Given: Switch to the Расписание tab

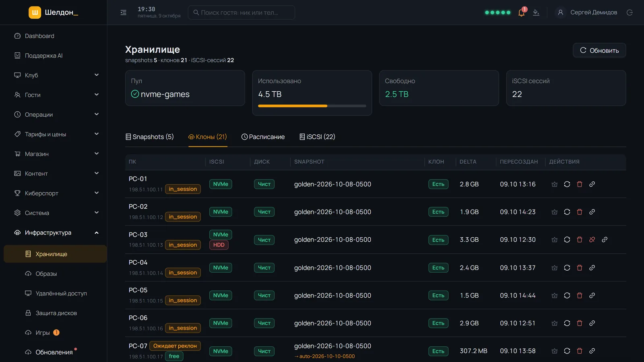Looking at the screenshot, I should pyautogui.click(x=263, y=137).
